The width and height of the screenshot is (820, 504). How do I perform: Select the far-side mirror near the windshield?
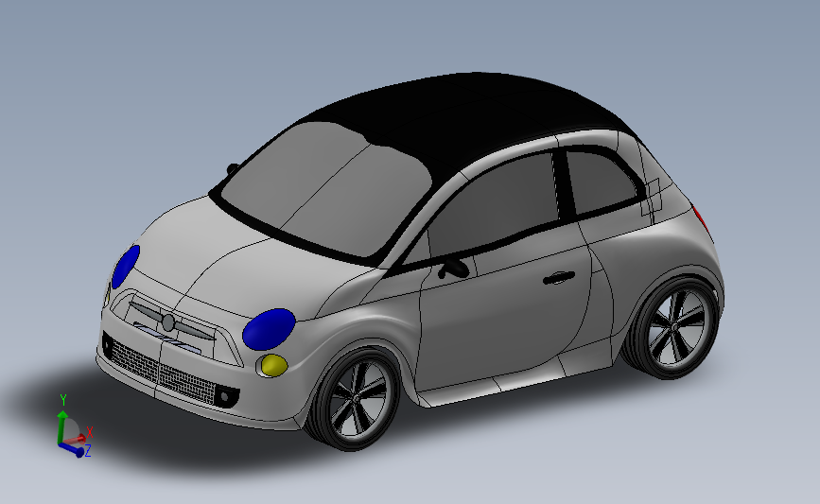point(233,169)
